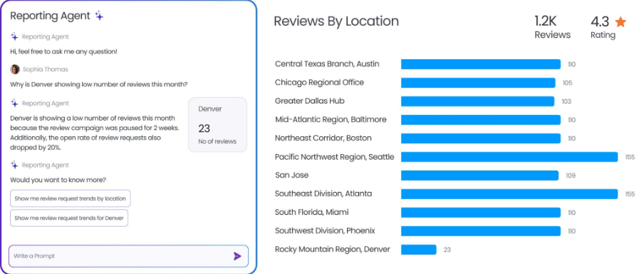Click the value 105 next to Chicago bar
Screen dimensions: 644x274
[x=568, y=83]
